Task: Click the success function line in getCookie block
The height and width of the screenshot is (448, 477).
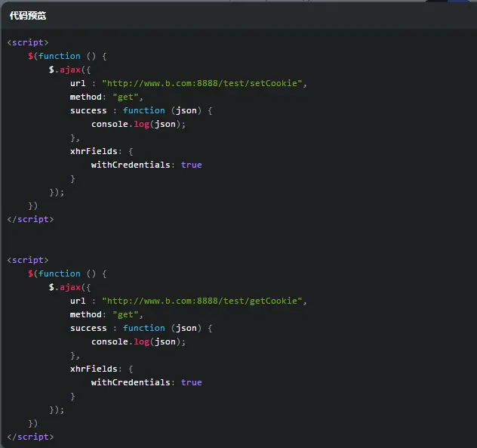Action: click(141, 328)
